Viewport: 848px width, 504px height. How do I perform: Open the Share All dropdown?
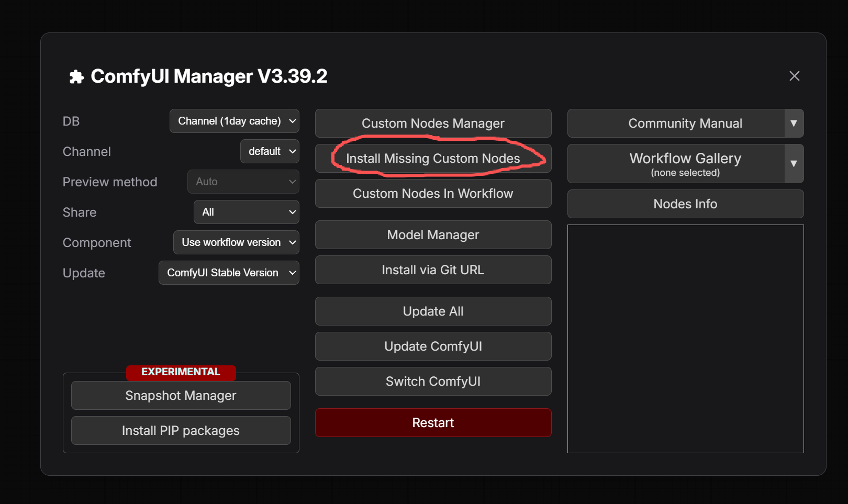pos(247,212)
